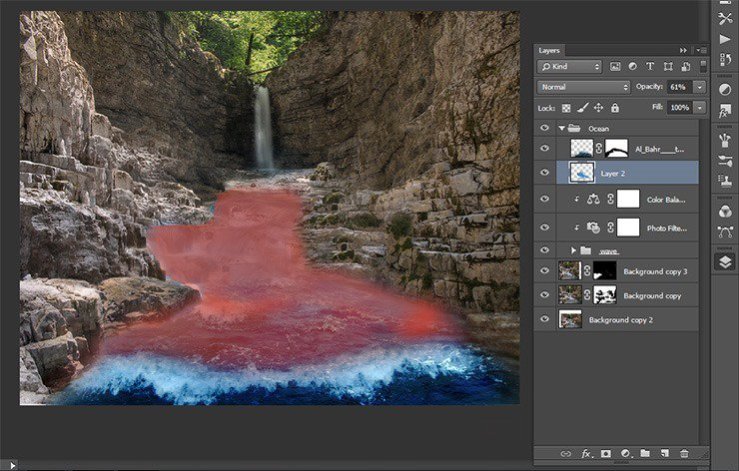Collapse Layers panel with double arrows
The image size is (739, 471).
(683, 50)
